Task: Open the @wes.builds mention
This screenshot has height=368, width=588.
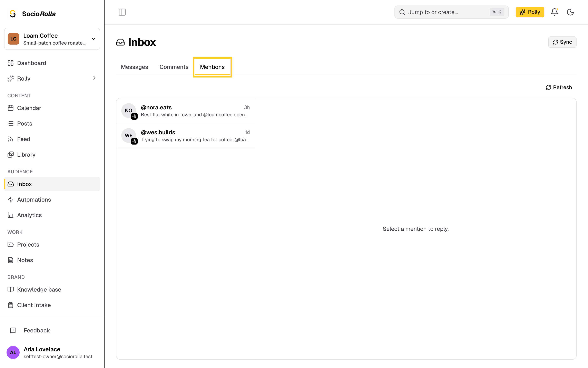Action: click(x=186, y=136)
